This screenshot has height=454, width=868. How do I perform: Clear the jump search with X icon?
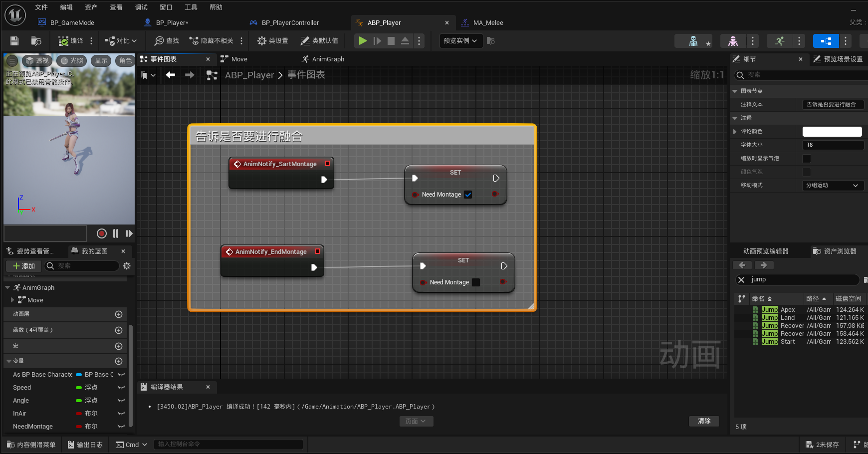point(741,280)
